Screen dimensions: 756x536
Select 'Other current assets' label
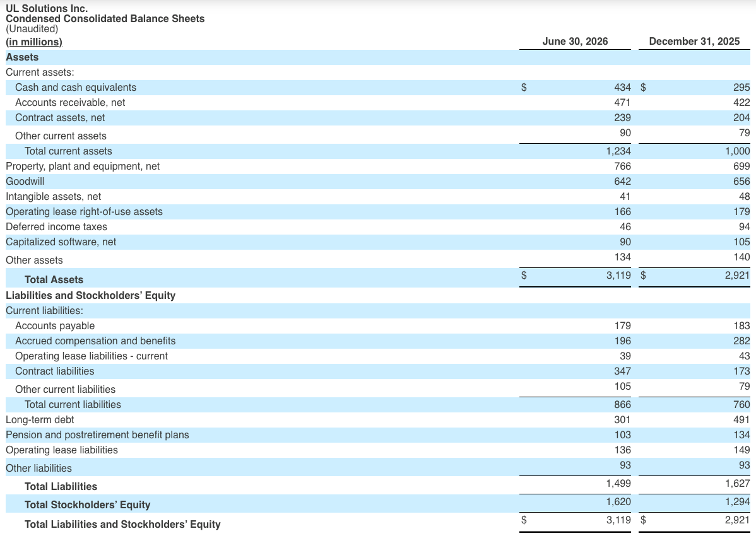(x=61, y=136)
